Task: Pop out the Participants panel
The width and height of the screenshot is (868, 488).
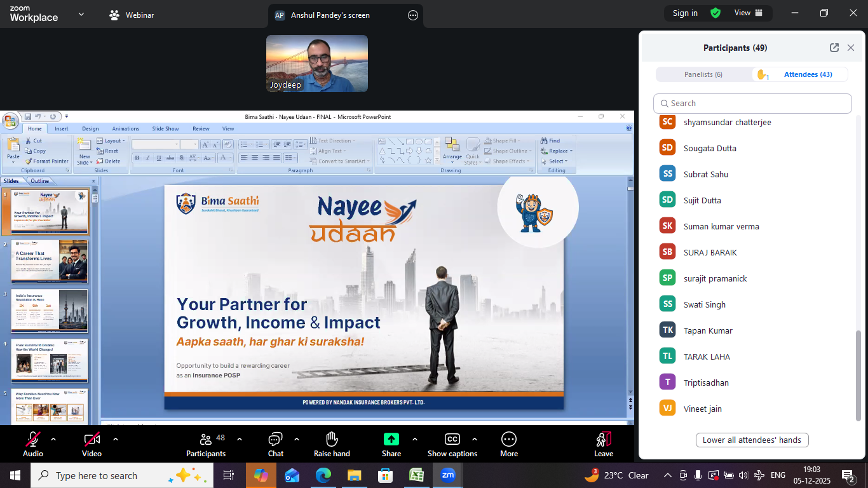Action: [834, 48]
